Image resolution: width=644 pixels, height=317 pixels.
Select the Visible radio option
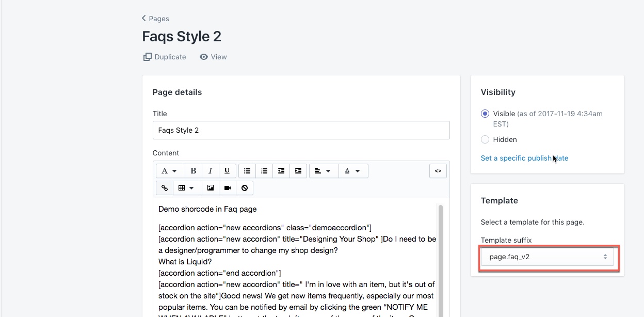coord(485,114)
